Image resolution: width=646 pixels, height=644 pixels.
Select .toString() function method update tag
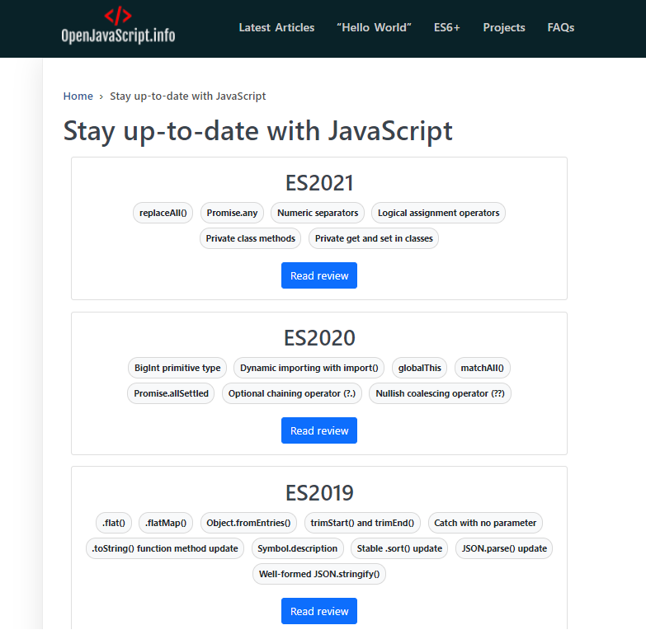(165, 548)
